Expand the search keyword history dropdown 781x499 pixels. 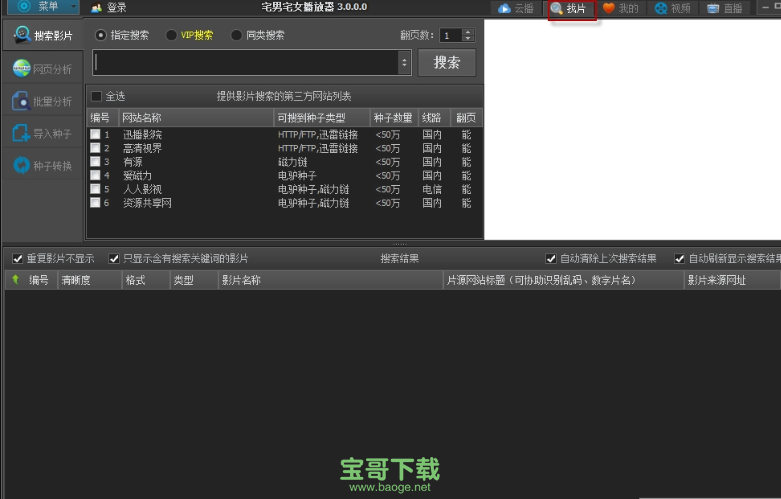404,63
